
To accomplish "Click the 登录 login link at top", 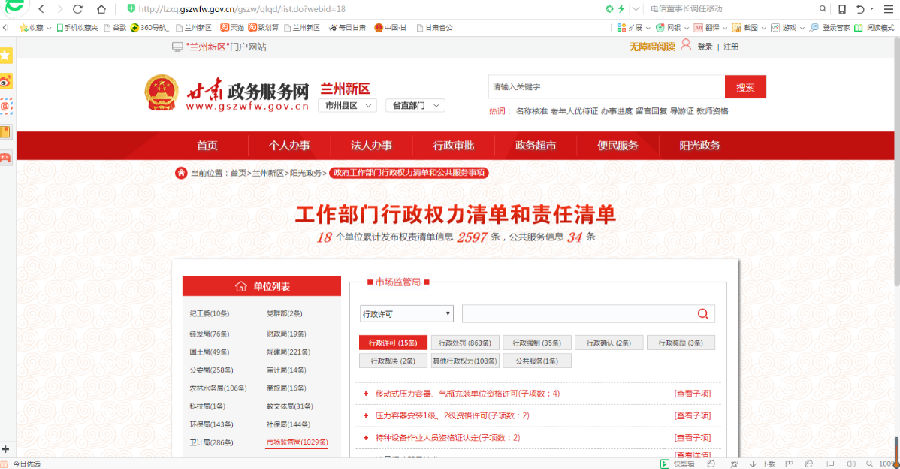I will coord(705,46).
